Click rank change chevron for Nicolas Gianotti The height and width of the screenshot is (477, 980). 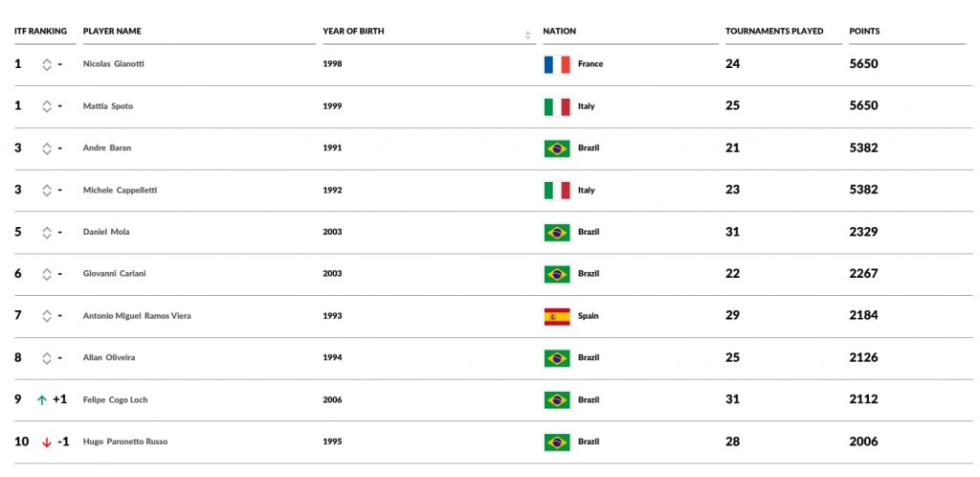46,64
